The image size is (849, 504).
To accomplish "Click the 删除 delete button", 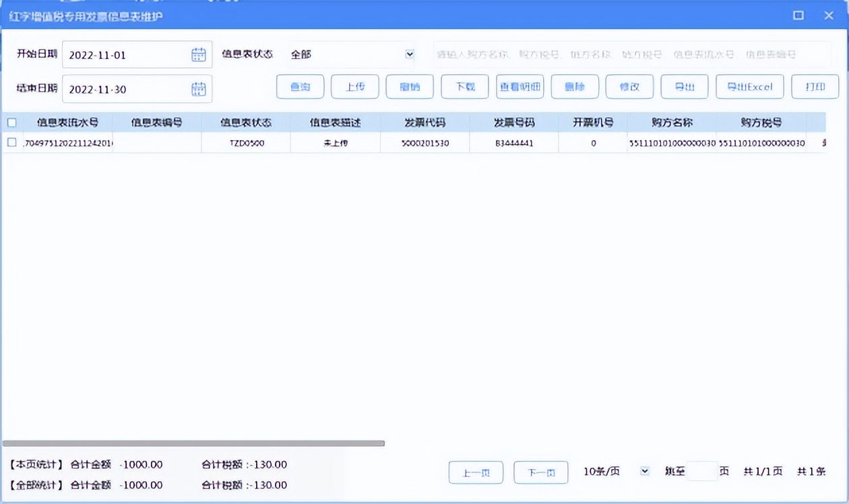I will click(575, 86).
